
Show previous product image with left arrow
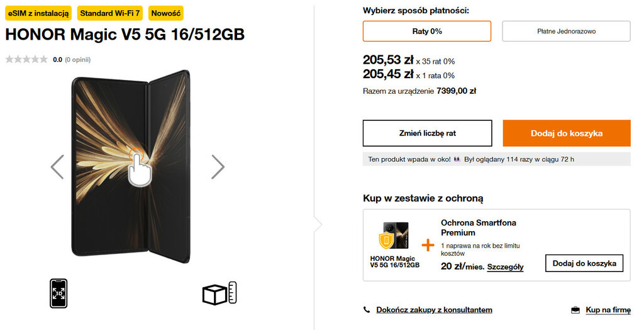tap(57, 167)
